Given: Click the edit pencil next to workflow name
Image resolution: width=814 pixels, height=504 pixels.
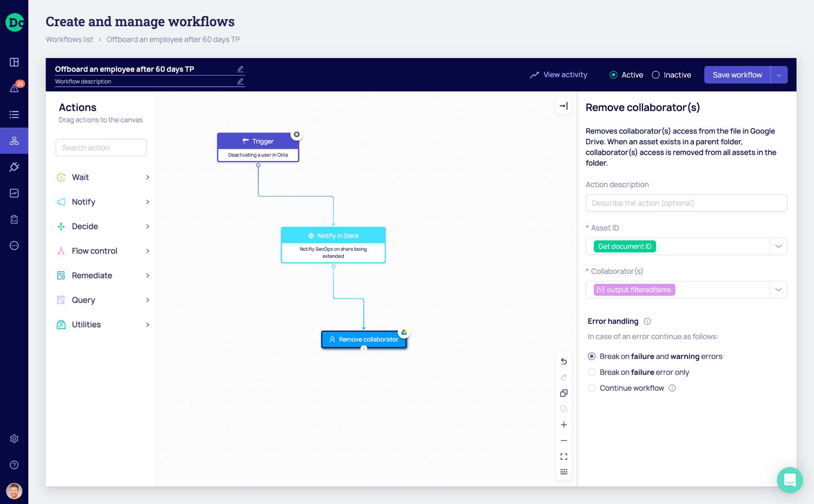Looking at the screenshot, I should pos(240,69).
